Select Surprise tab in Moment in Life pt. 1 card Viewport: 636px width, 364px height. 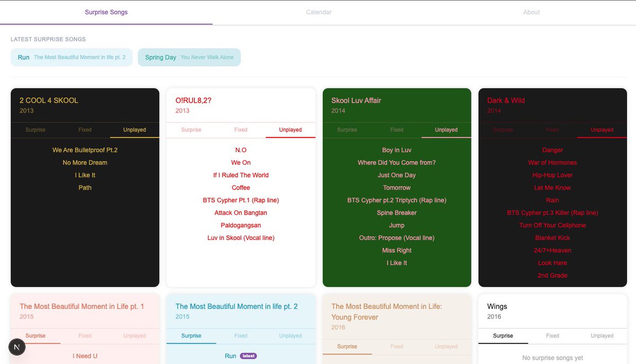point(36,336)
